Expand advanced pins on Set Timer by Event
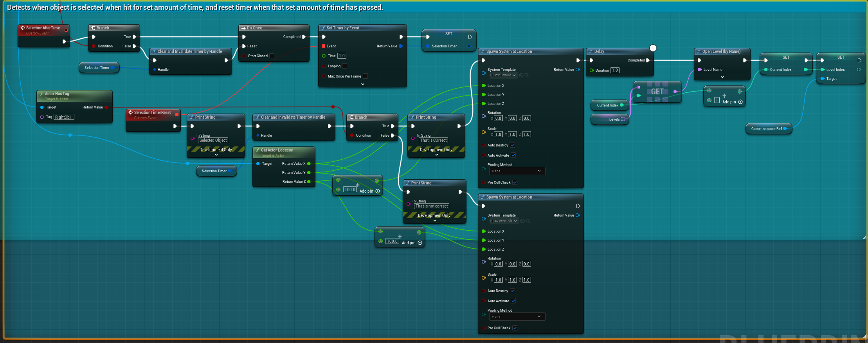This screenshot has width=868, height=343. coord(363,84)
